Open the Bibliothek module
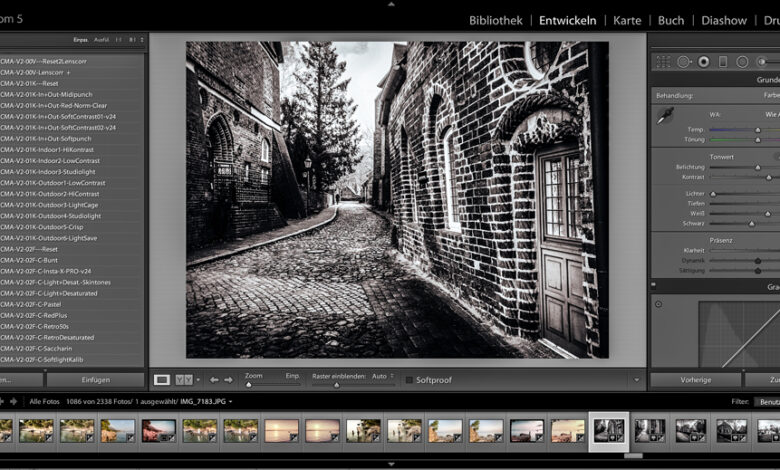Image resolution: width=780 pixels, height=470 pixels. 496,20
